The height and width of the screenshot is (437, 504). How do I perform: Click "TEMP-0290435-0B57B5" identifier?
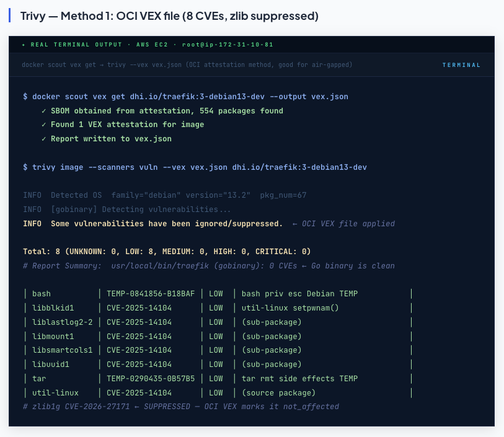coord(151,379)
